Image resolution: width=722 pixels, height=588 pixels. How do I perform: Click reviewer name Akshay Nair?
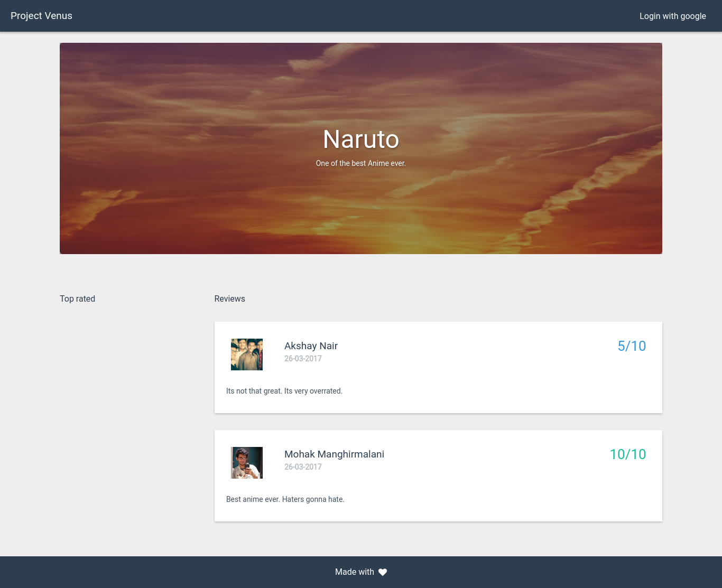pyautogui.click(x=311, y=346)
